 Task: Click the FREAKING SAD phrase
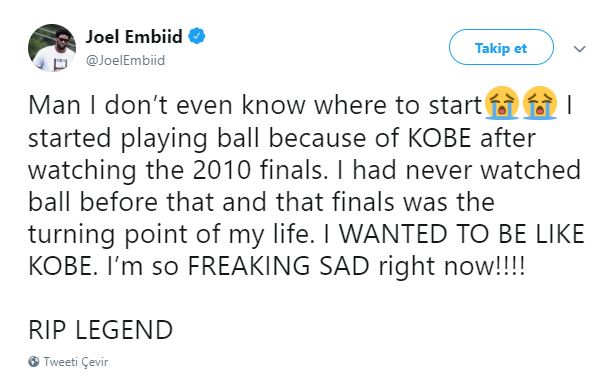[x=278, y=266]
